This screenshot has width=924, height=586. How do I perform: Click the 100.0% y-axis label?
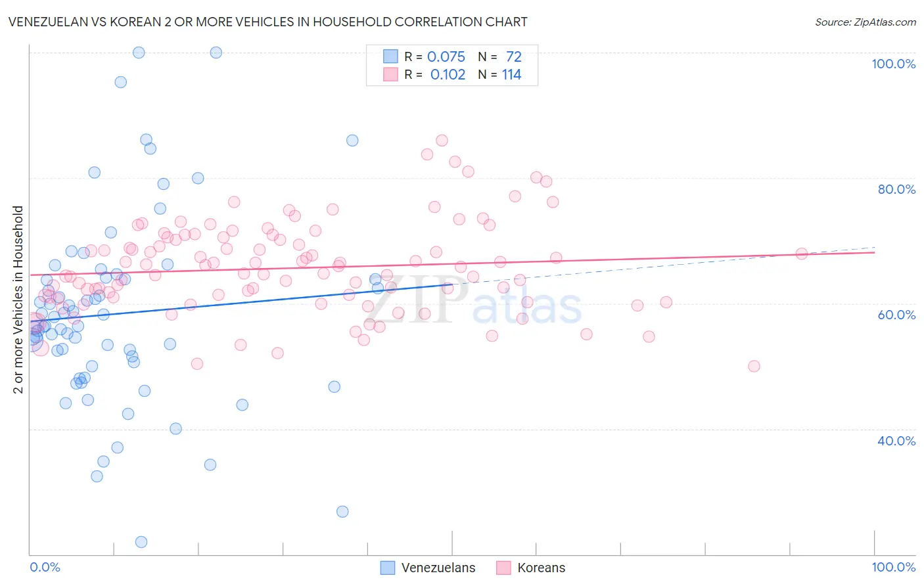coord(893,64)
